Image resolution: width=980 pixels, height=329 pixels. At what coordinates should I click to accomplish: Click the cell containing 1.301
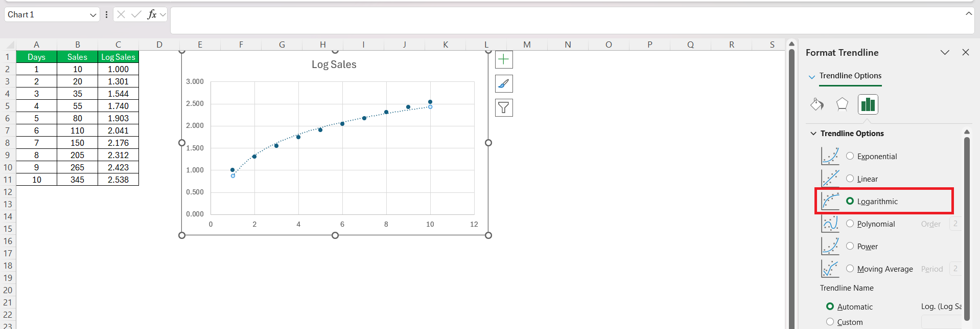pos(118,81)
